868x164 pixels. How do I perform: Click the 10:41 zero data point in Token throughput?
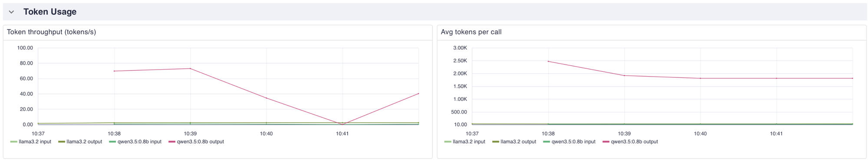pos(342,124)
